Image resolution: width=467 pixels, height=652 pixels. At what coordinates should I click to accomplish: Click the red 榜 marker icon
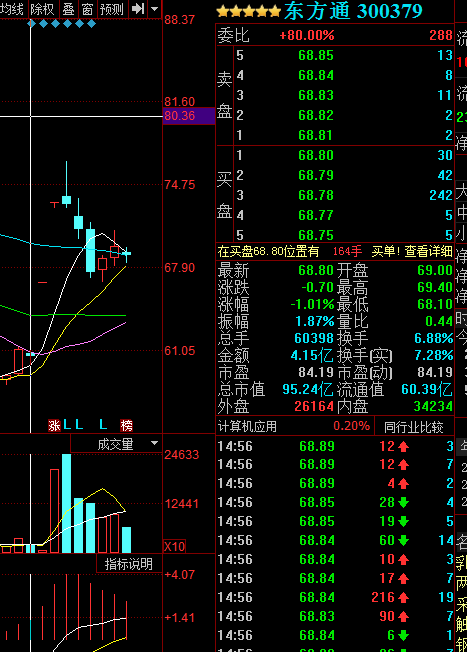(126, 425)
